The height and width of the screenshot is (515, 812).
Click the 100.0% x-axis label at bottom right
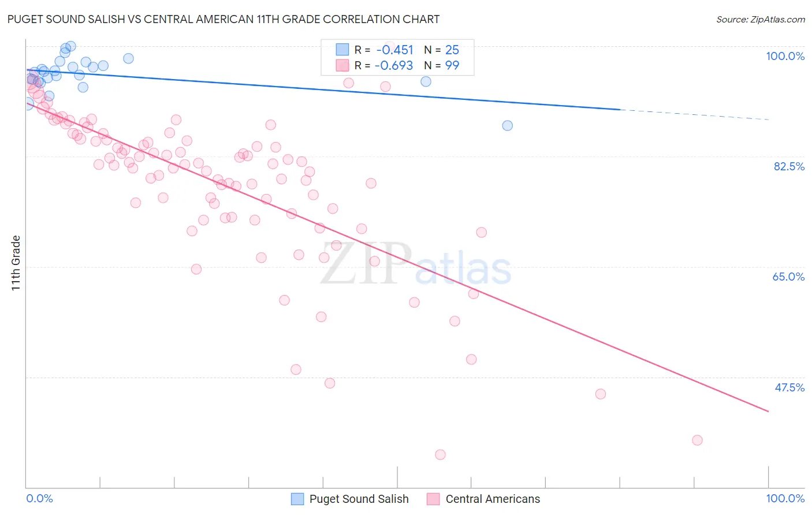[785, 498]
